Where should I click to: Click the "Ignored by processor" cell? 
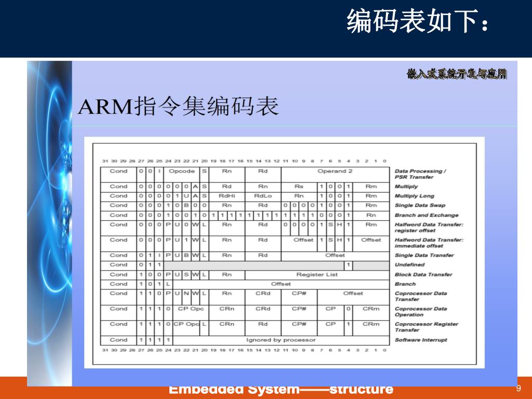(x=281, y=340)
